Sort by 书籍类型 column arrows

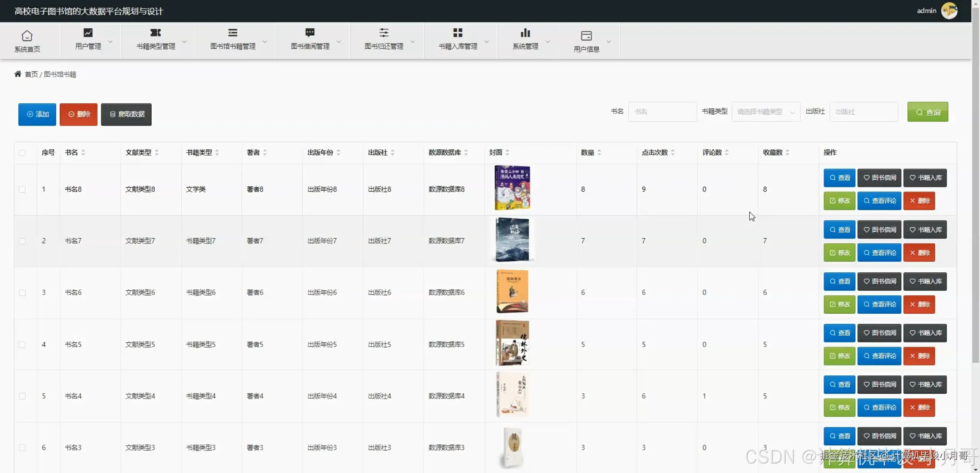(x=217, y=152)
